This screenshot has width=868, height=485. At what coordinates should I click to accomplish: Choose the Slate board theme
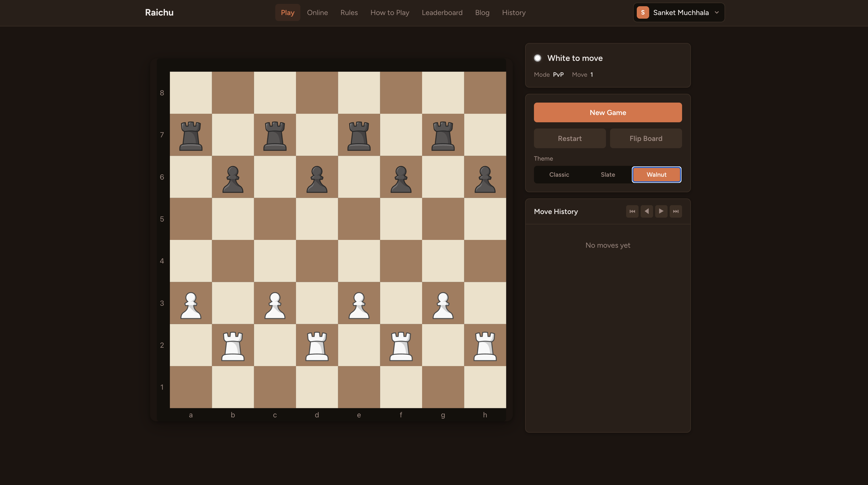[x=608, y=175]
